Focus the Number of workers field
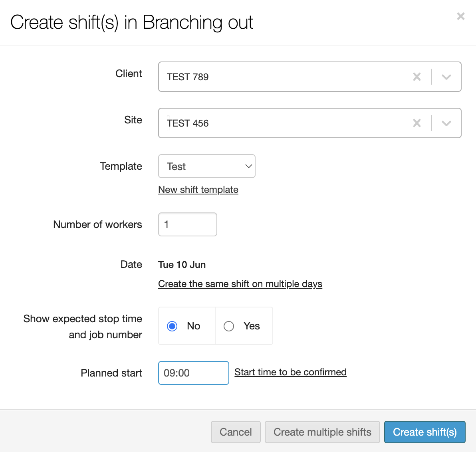Viewport: 476px width, 452px height. click(x=187, y=224)
